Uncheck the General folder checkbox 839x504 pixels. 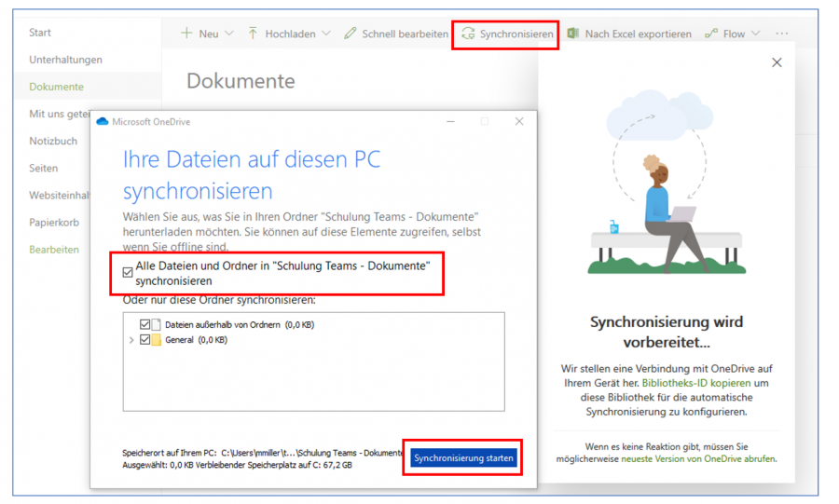pyautogui.click(x=144, y=339)
